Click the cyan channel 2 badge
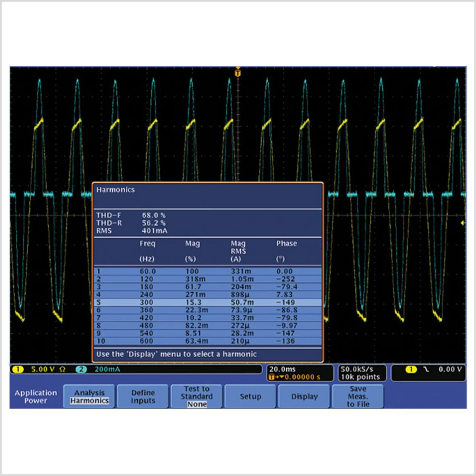This screenshot has width=476, height=476. 81,369
